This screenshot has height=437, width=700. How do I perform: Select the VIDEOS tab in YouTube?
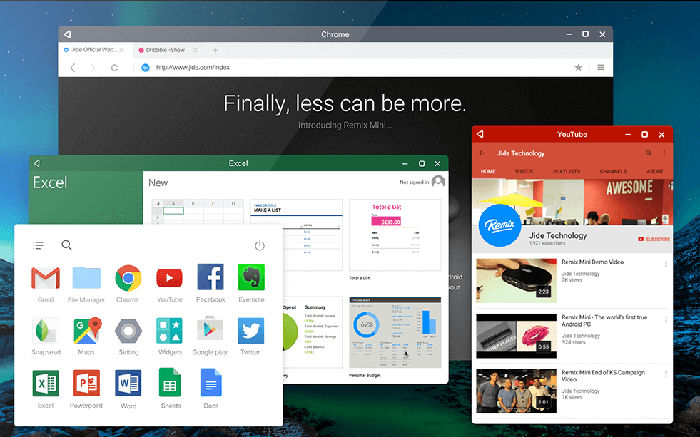click(524, 171)
